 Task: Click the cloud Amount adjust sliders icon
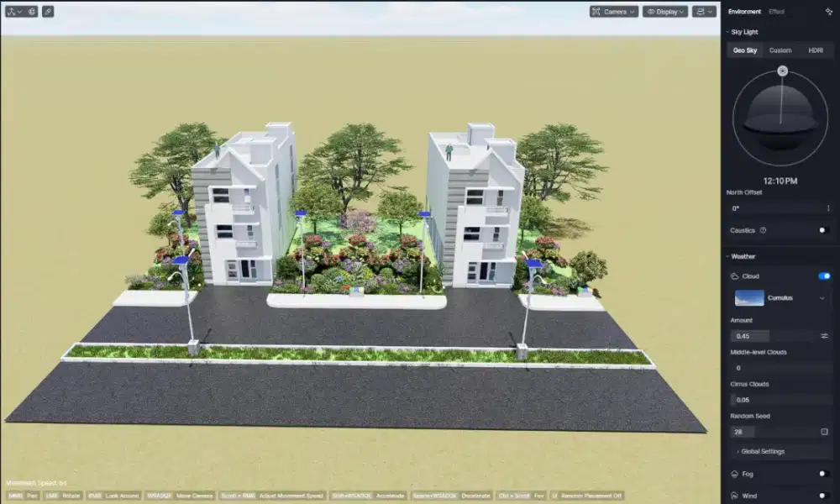[x=824, y=336]
